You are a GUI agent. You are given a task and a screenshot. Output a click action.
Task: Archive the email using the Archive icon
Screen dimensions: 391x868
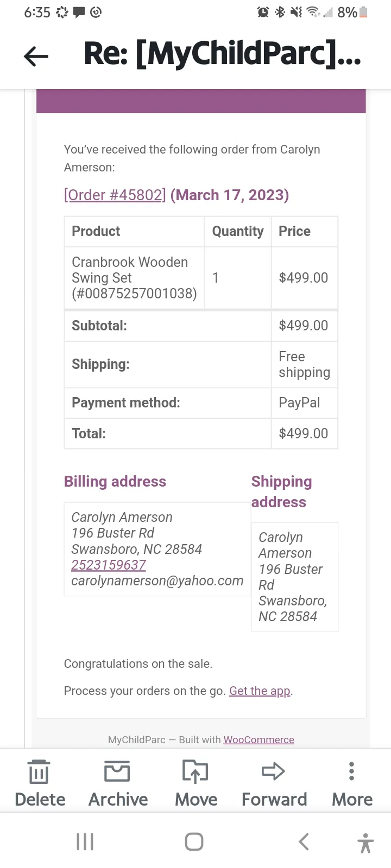coord(118,783)
